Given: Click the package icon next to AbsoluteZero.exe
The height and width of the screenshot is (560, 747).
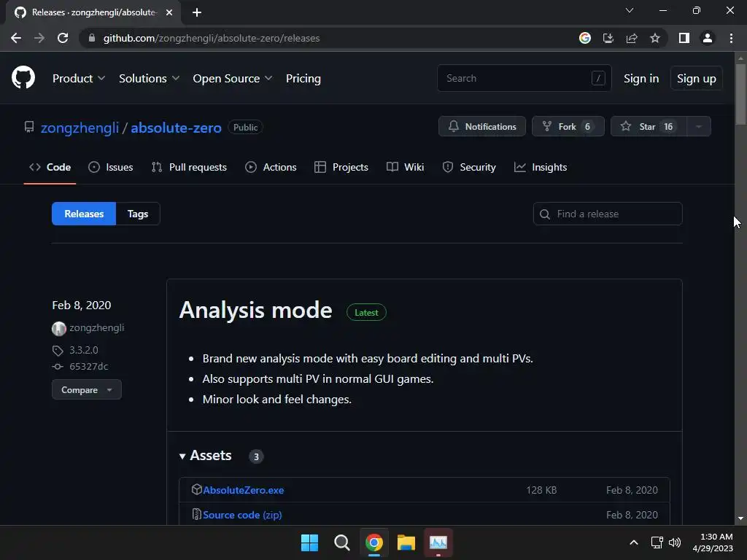Looking at the screenshot, I should pos(197,489).
